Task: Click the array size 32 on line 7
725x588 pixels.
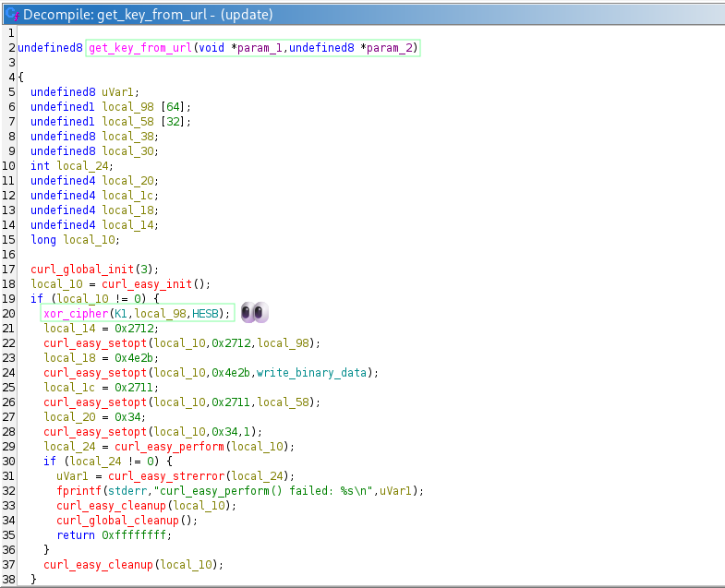Action: pos(173,122)
